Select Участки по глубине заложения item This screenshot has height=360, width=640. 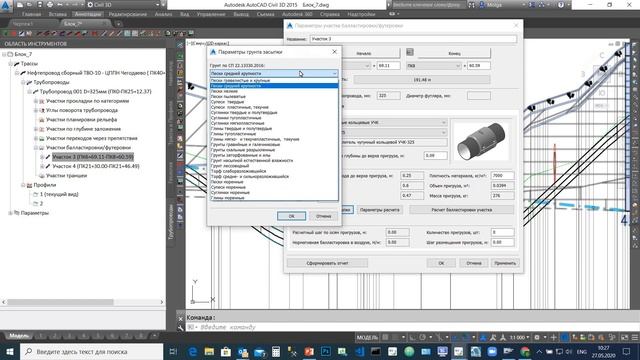point(83,129)
